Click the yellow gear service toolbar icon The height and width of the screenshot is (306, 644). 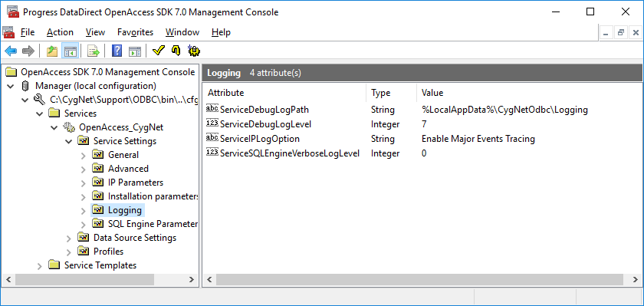(x=194, y=51)
